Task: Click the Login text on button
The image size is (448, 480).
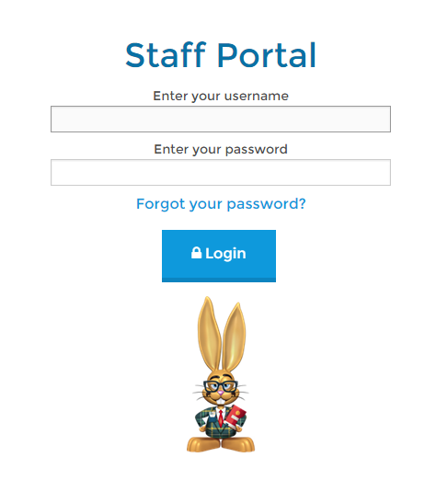Action: pos(225,254)
